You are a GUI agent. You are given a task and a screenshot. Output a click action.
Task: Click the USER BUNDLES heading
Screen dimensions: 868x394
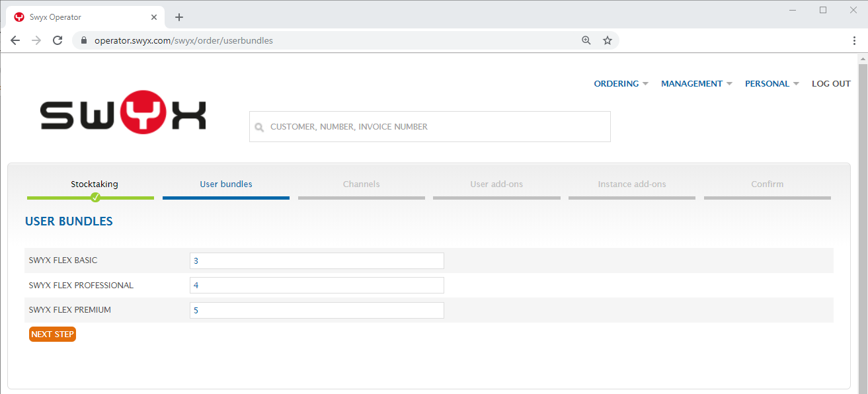[69, 221]
